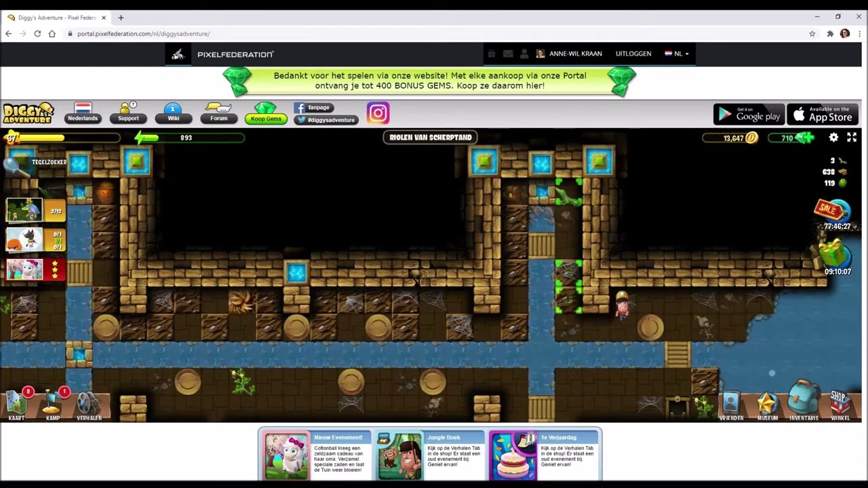Image resolution: width=868 pixels, height=488 pixels.
Task: Open the fox quest tracker
Action: coord(35,240)
